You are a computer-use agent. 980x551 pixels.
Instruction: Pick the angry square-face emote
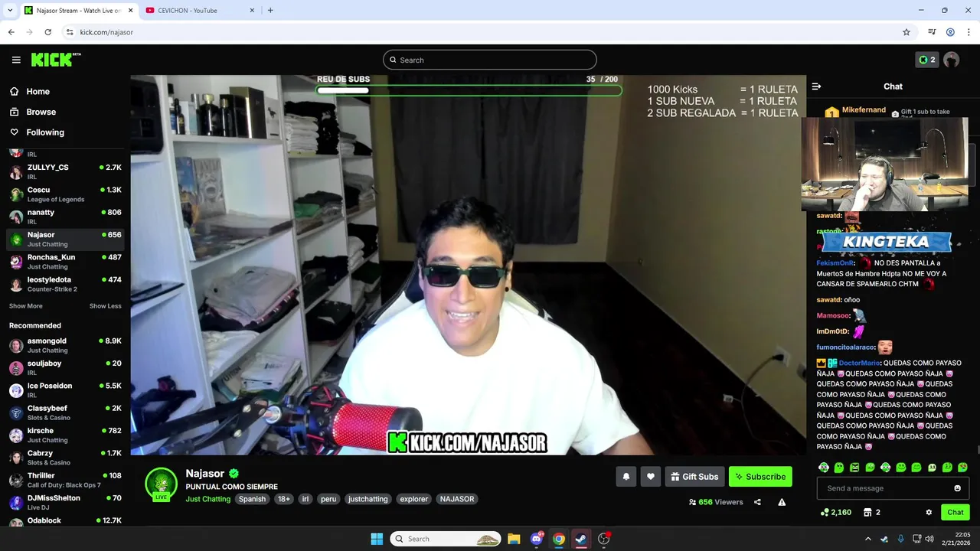[854, 468]
